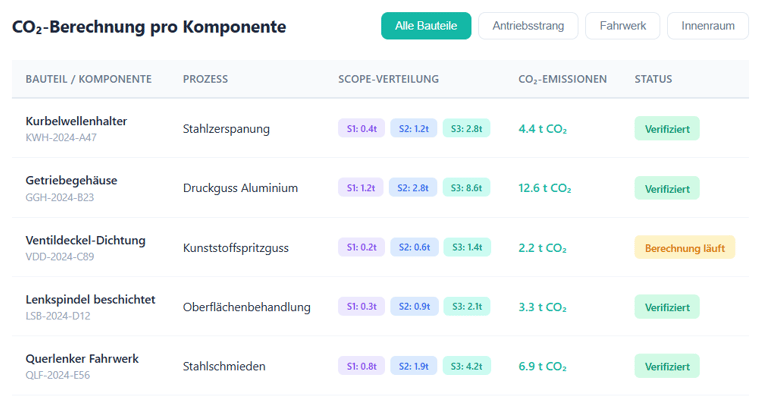Click S3: 1.4t badge for Ventildeckel-Dichtung
This screenshot has height=403, width=768.
click(466, 248)
